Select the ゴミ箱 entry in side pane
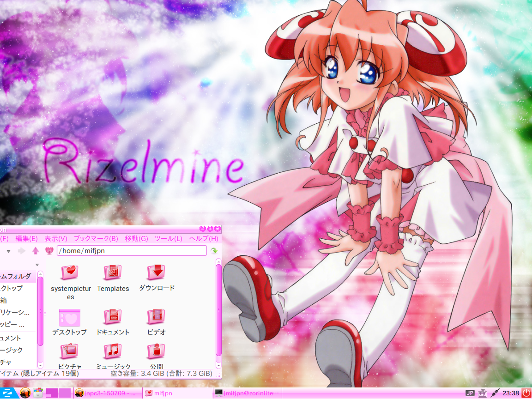Viewport: 532px width, 399px height. pyautogui.click(x=18, y=300)
